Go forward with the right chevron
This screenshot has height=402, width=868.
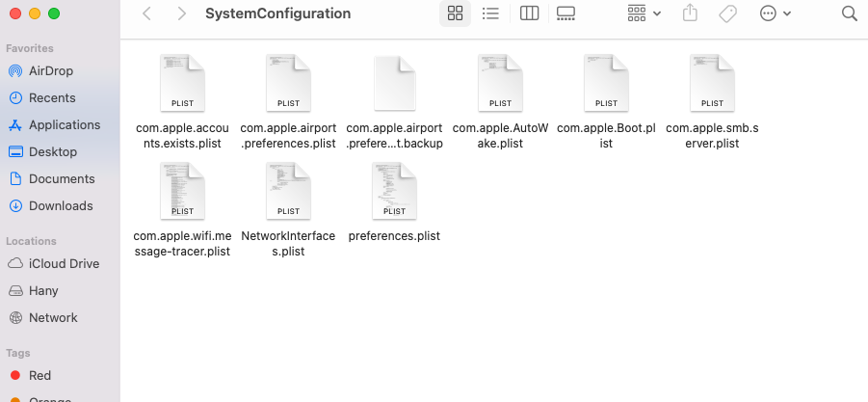pos(181,13)
